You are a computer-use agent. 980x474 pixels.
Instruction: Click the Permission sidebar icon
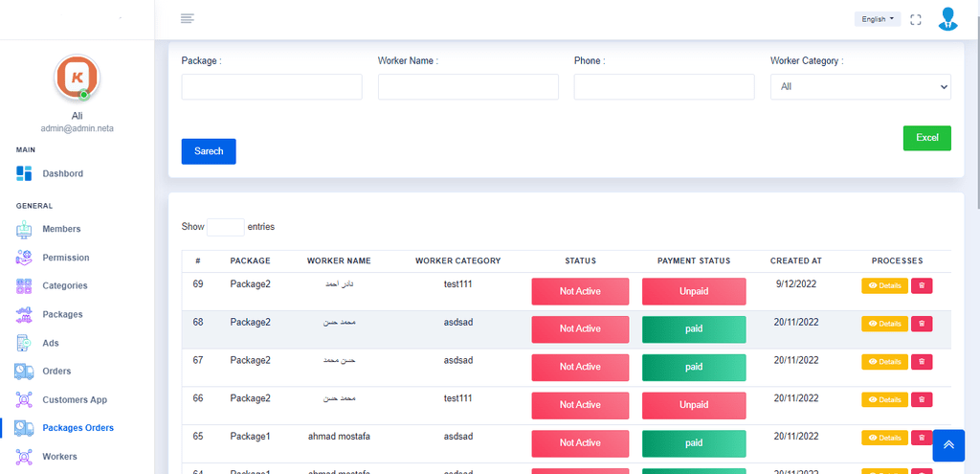coord(24,257)
